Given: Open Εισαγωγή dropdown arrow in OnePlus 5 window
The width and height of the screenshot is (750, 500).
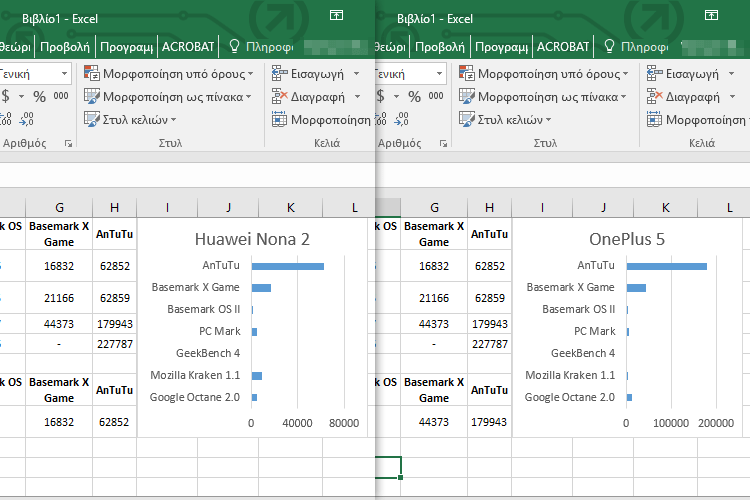Looking at the screenshot, I should (x=731, y=74).
